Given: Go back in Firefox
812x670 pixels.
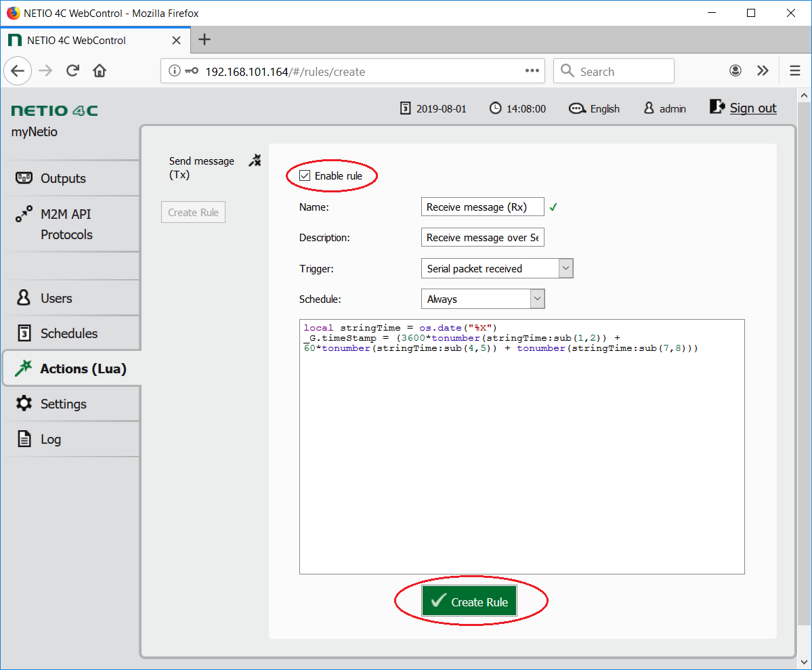Looking at the screenshot, I should 18,70.
